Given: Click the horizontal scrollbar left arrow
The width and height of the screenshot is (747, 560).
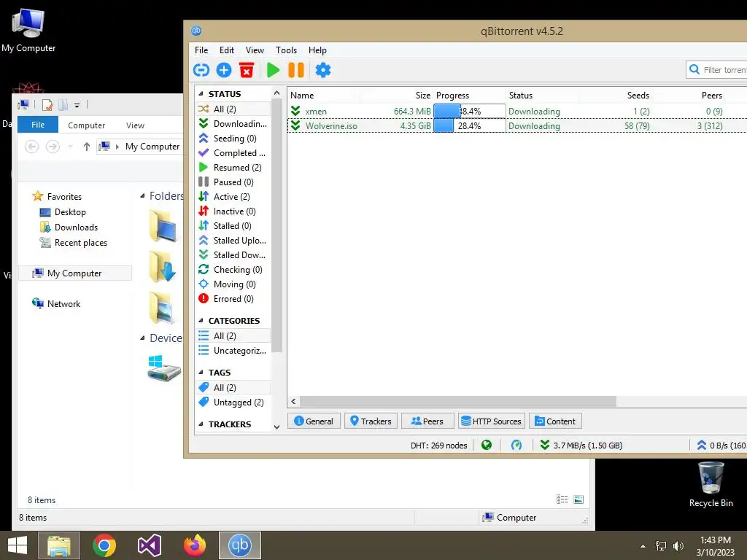Looking at the screenshot, I should [293, 402].
